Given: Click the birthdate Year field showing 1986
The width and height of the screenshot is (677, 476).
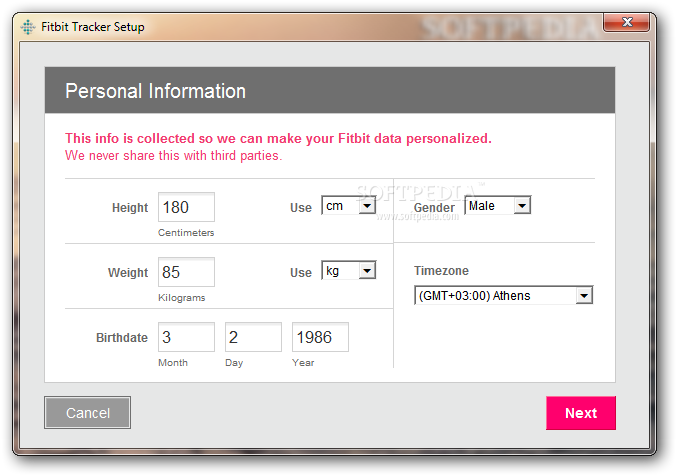Looking at the screenshot, I should (320, 337).
